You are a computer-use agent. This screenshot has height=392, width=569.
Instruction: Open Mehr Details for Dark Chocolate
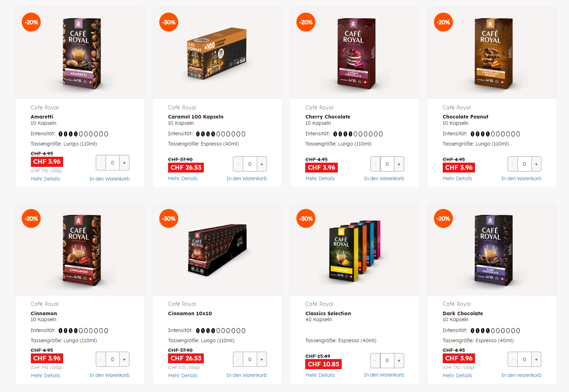(x=457, y=376)
